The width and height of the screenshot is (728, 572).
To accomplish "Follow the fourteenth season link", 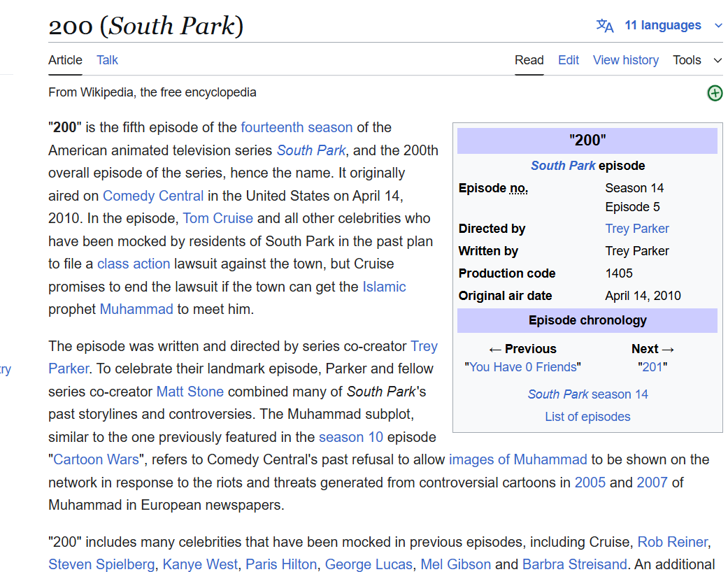I will point(297,127).
